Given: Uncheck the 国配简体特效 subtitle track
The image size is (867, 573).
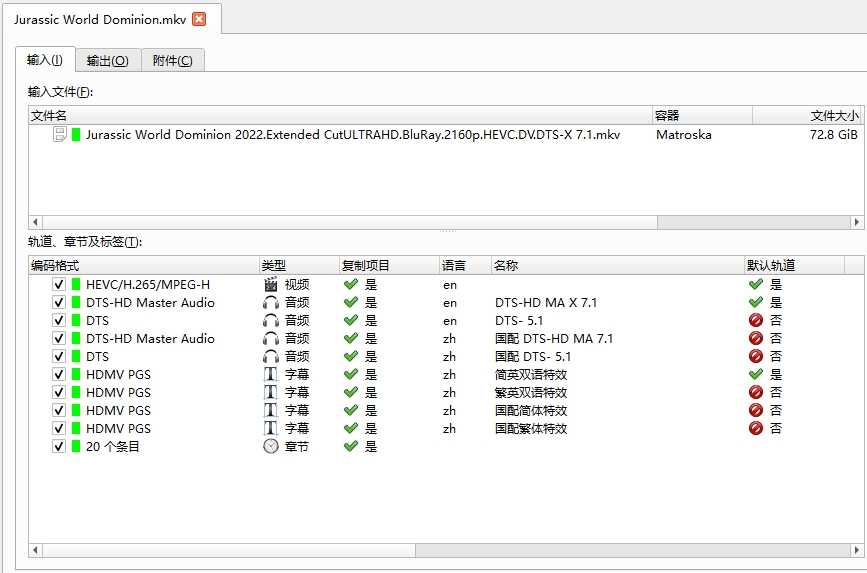Looking at the screenshot, I should coord(59,410).
